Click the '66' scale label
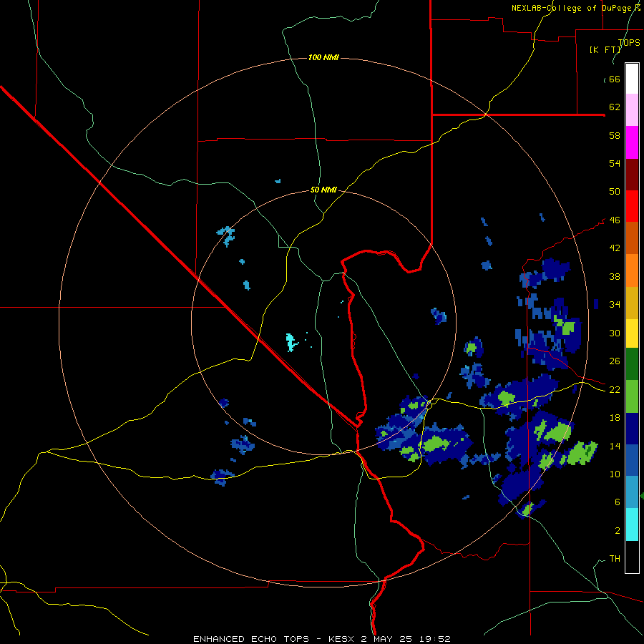Viewport: 644px width, 644px height. tap(615, 79)
